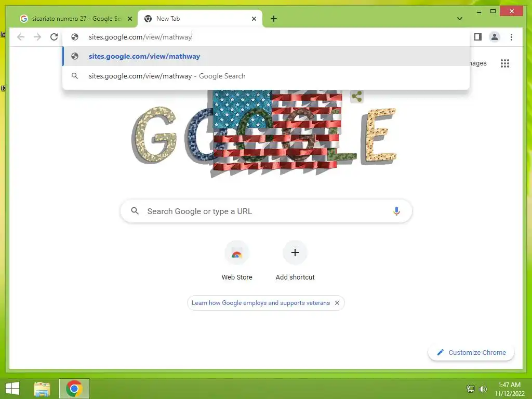532x399 pixels.
Task: Open a new tab with plus button
Action: [273, 19]
